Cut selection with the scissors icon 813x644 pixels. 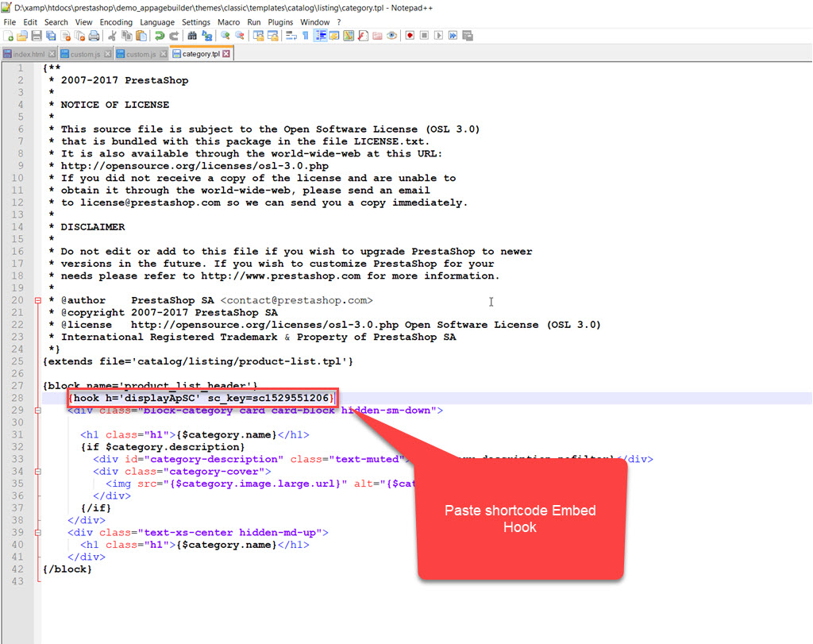(112, 36)
